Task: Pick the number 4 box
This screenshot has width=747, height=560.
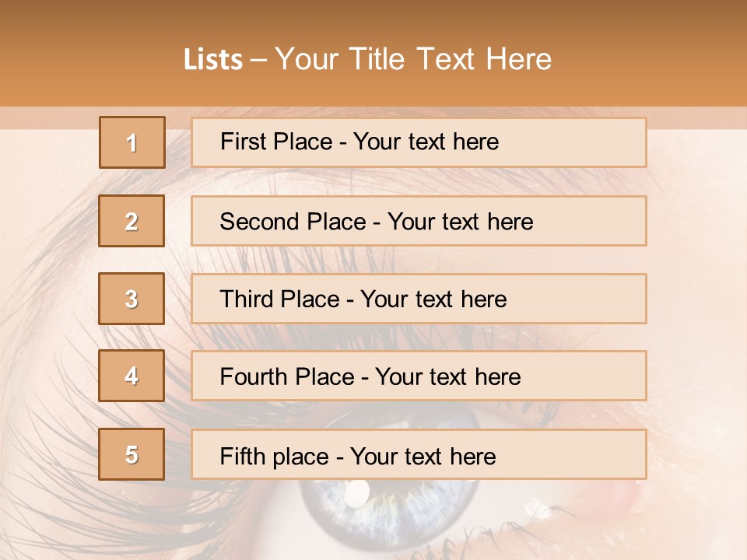Action: tap(132, 376)
